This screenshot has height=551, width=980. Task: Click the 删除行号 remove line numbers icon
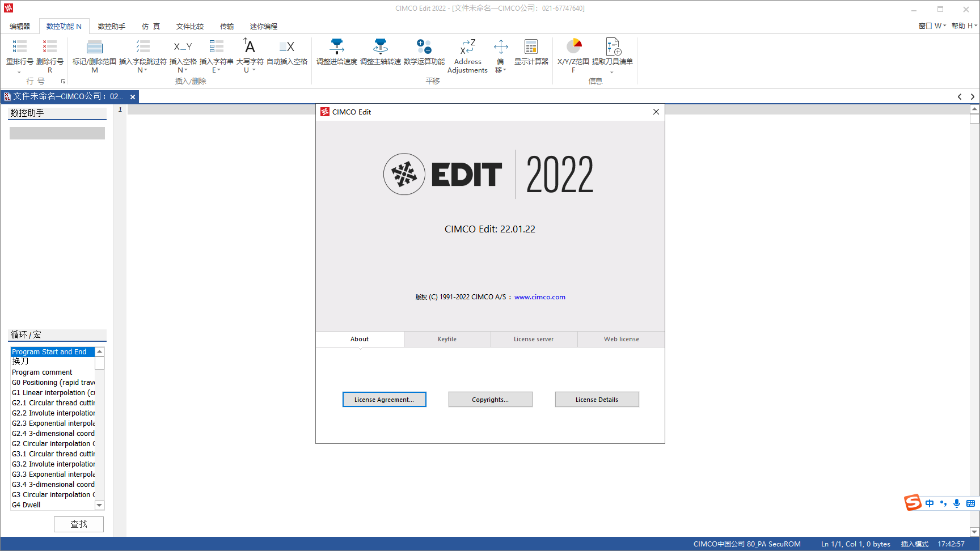tap(50, 46)
